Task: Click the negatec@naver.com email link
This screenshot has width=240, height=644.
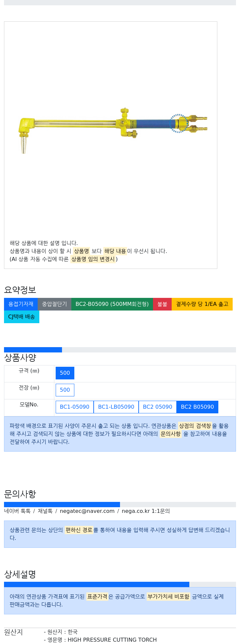Action: click(x=87, y=511)
